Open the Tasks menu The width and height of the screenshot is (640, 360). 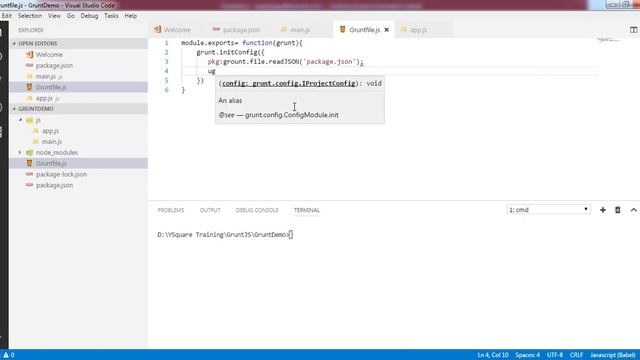(x=111, y=16)
